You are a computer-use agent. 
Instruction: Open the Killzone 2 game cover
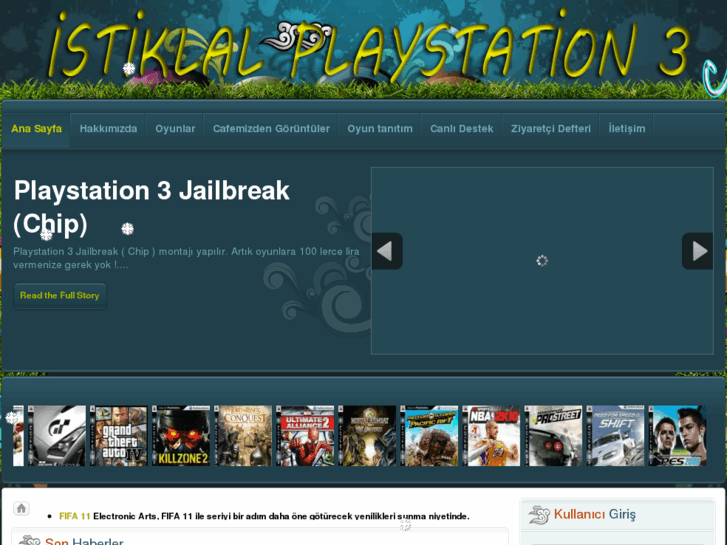[181, 436]
